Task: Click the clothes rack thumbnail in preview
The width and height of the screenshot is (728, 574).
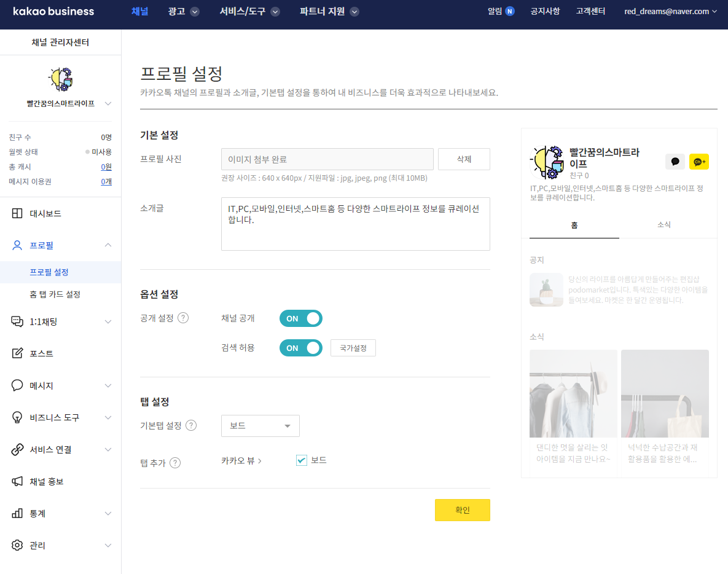Action: click(573, 394)
